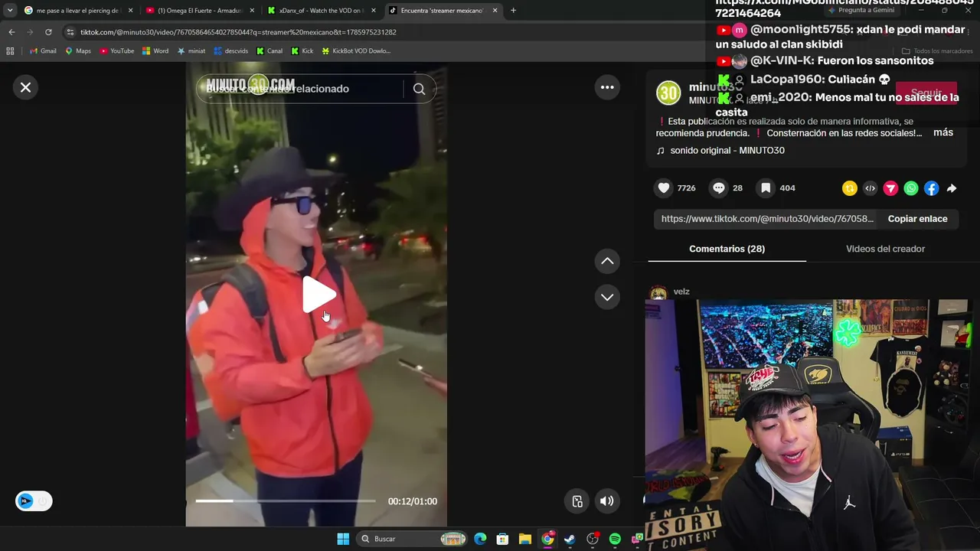Open the three-dot more options menu
980x551 pixels.
click(x=607, y=87)
